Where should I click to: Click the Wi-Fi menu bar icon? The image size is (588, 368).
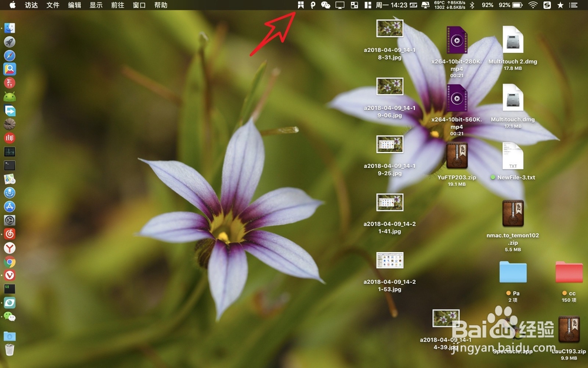[x=533, y=5]
